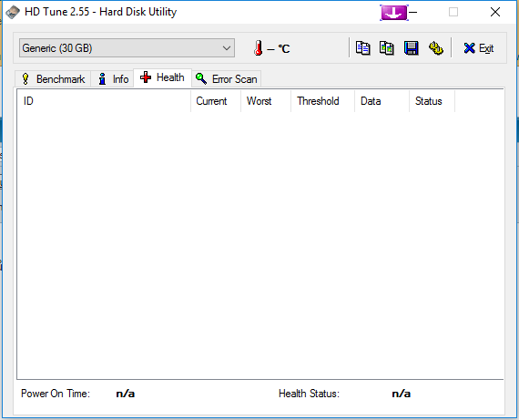Click the Worst column header

pyautogui.click(x=266, y=101)
